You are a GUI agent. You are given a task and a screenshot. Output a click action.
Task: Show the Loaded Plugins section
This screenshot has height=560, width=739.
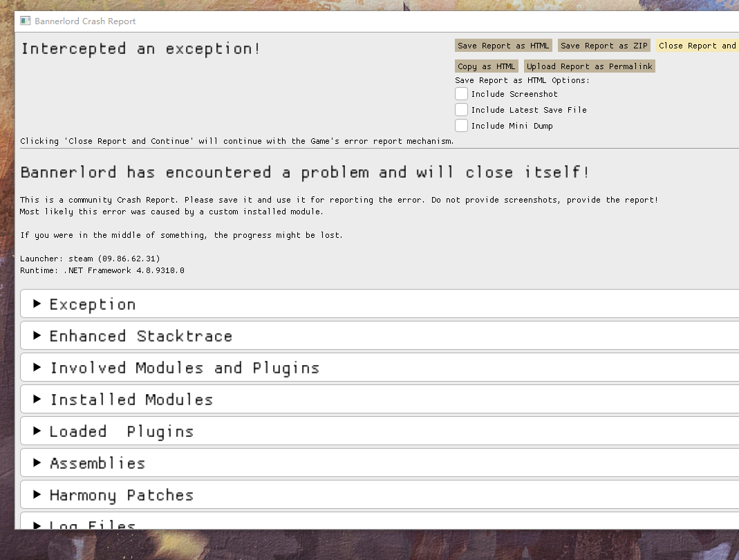click(380, 431)
